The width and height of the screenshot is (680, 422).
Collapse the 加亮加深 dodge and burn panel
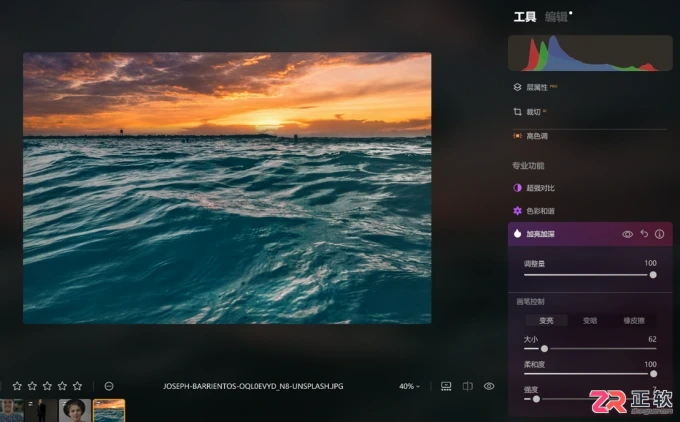click(540, 234)
